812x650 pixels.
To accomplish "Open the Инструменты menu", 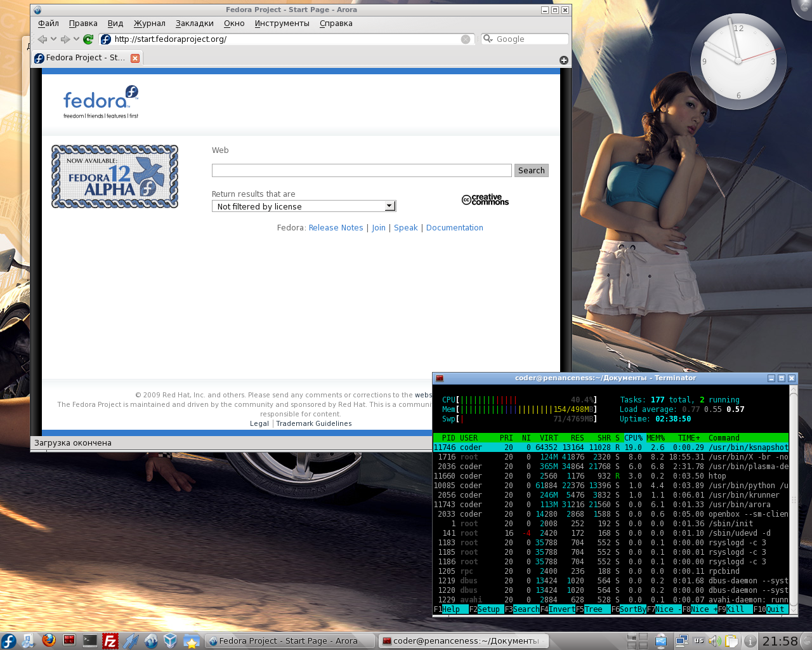I will (282, 23).
